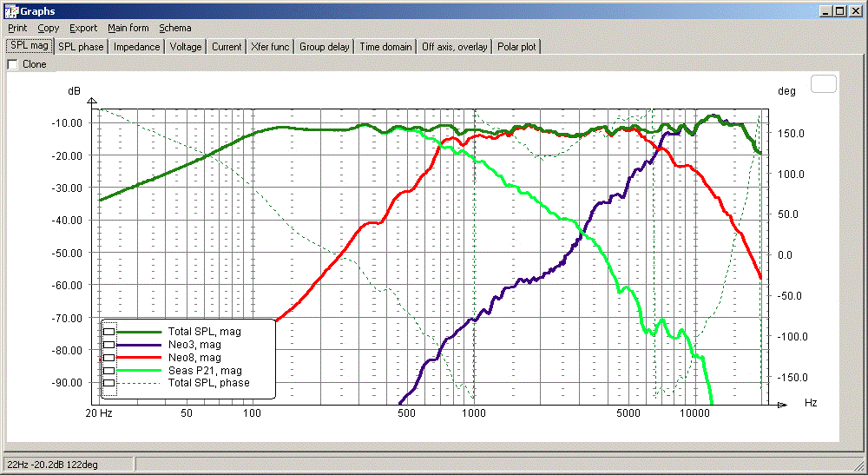868x475 pixels.
Task: Click the window resize grip corner
Action: pyautogui.click(x=859, y=465)
